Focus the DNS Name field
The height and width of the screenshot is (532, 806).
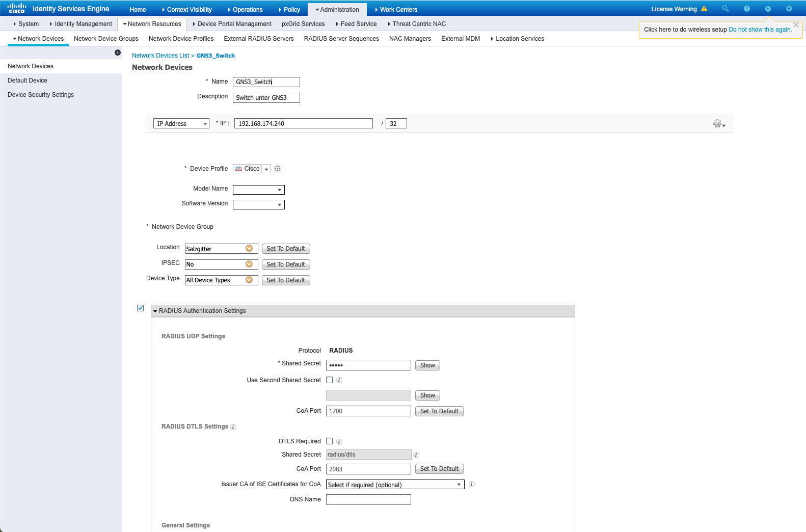pos(368,500)
